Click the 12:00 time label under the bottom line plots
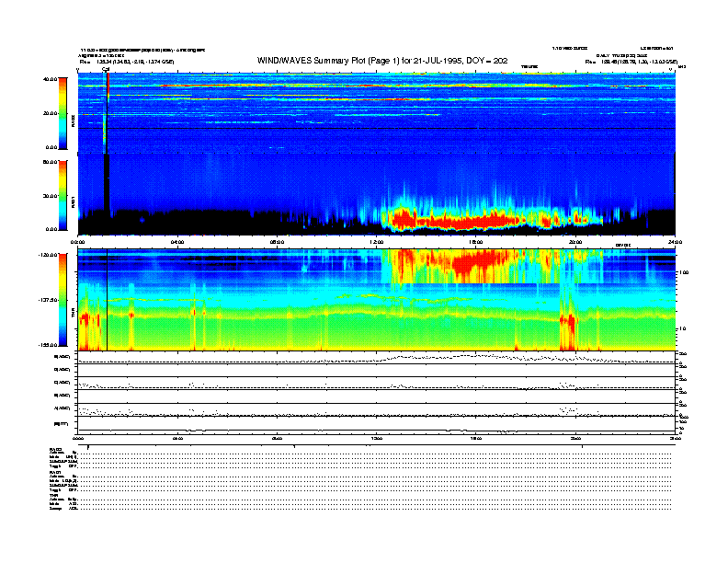This screenshot has width=728, height=563. tap(377, 438)
